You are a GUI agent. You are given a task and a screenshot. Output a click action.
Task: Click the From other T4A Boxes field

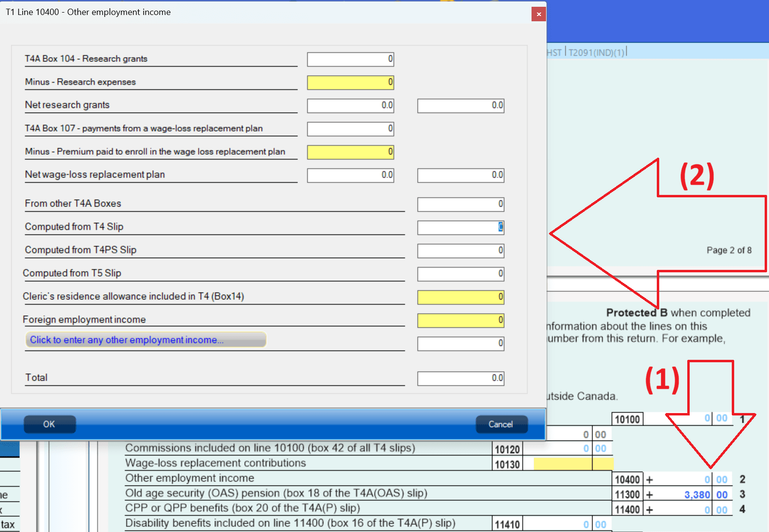[461, 204]
